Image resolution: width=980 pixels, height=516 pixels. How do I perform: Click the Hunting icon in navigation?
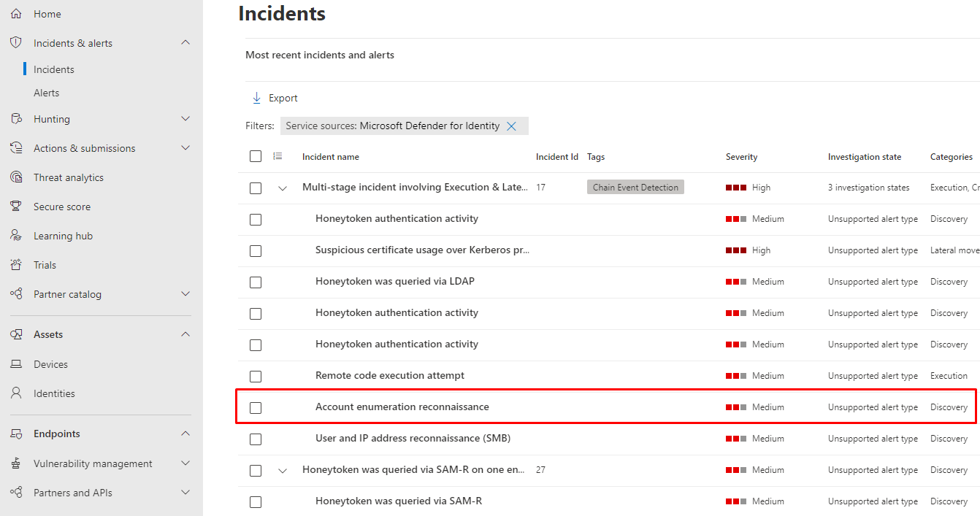click(16, 119)
